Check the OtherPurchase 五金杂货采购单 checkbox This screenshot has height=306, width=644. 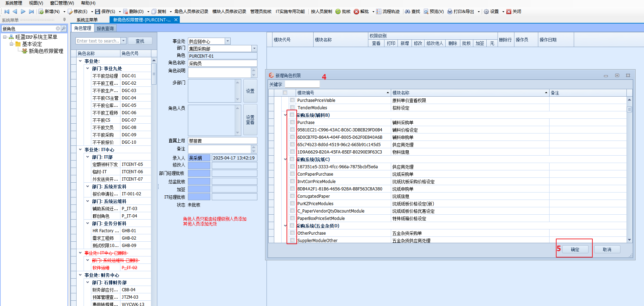coord(292,233)
